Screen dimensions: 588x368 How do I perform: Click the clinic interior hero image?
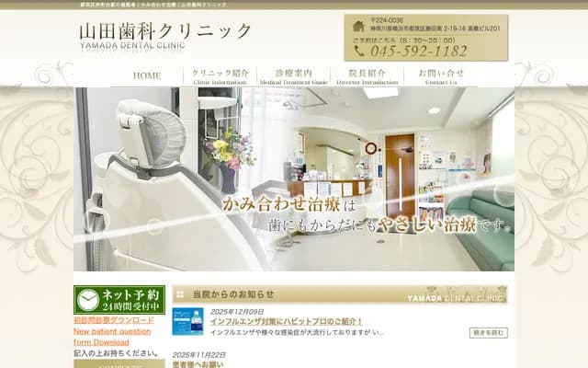coord(294,179)
